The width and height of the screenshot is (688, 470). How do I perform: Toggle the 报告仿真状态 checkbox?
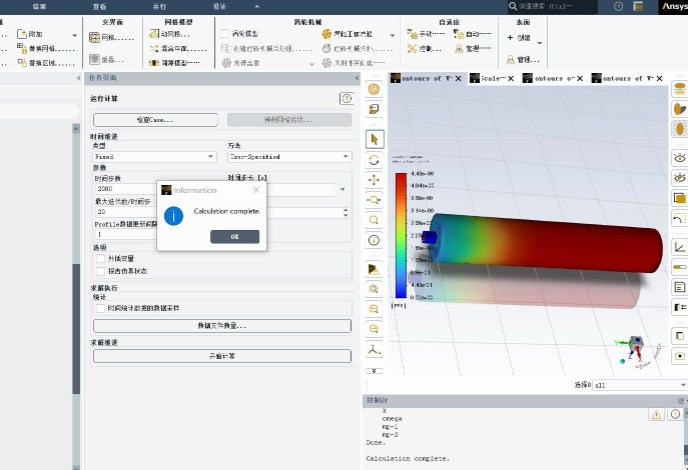point(100,270)
